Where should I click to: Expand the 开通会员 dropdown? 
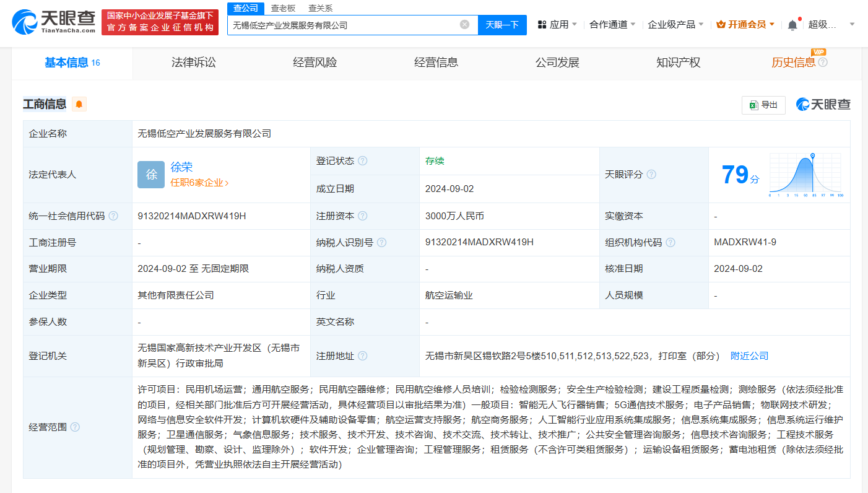(x=745, y=23)
